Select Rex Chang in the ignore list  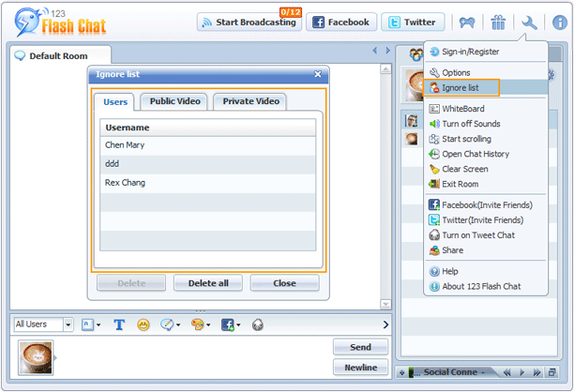click(207, 183)
